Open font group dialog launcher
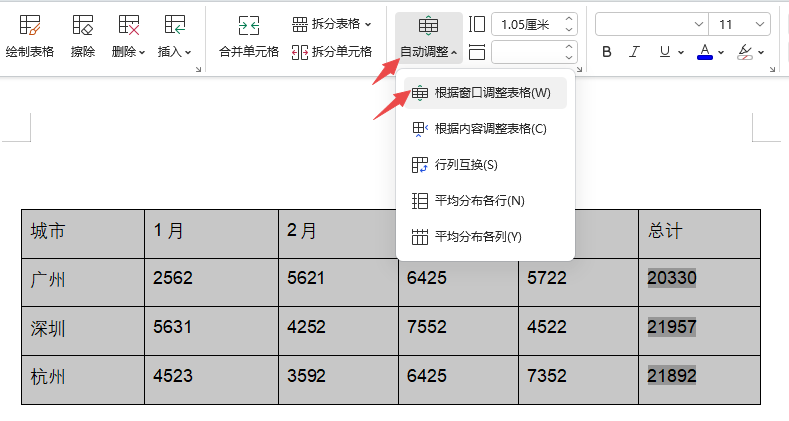 [x=772, y=69]
